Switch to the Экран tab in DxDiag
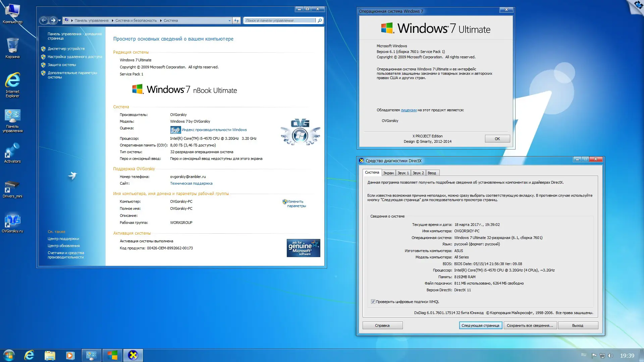This screenshot has height=362, width=644. pos(388,173)
